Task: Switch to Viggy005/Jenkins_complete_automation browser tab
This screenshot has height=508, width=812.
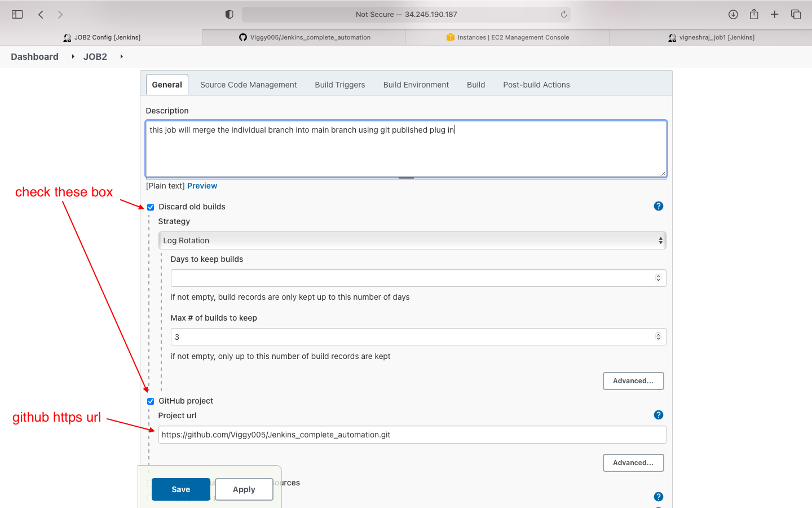Action: tap(304, 37)
